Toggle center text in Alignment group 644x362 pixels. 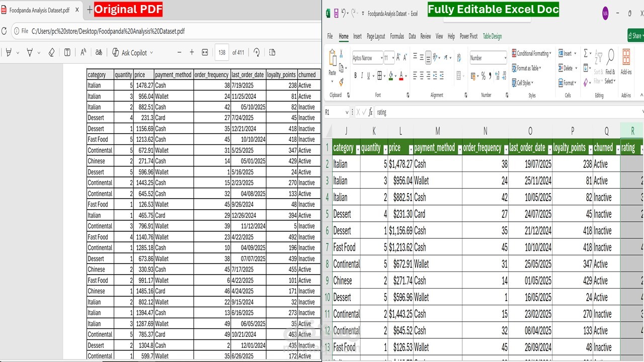(x=422, y=76)
